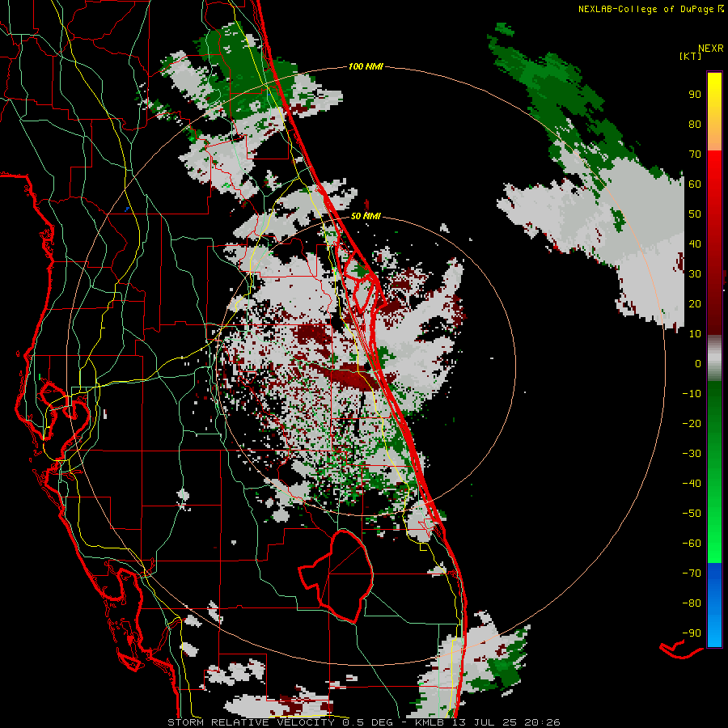
Task: Click the NEXLAB-College of DuPage title text
Action: coord(650,9)
